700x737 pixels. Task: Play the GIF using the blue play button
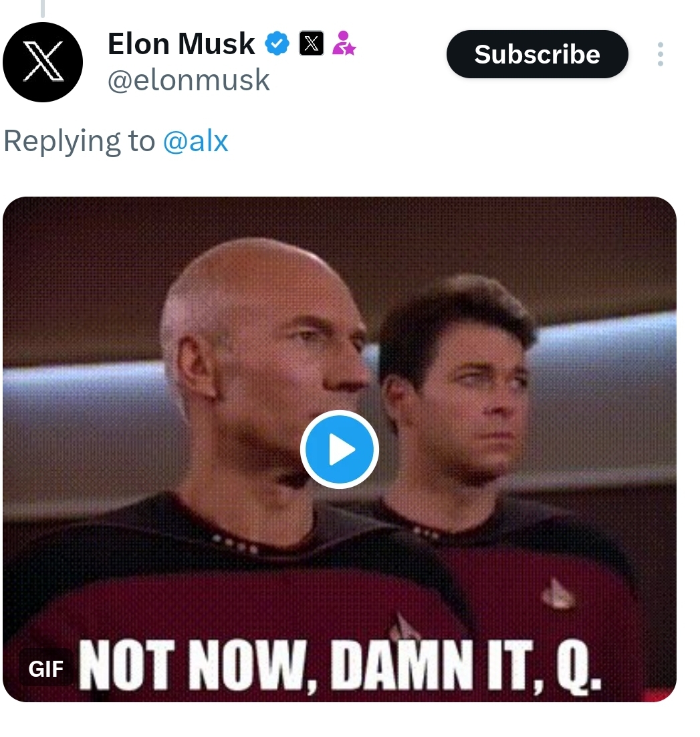click(339, 449)
